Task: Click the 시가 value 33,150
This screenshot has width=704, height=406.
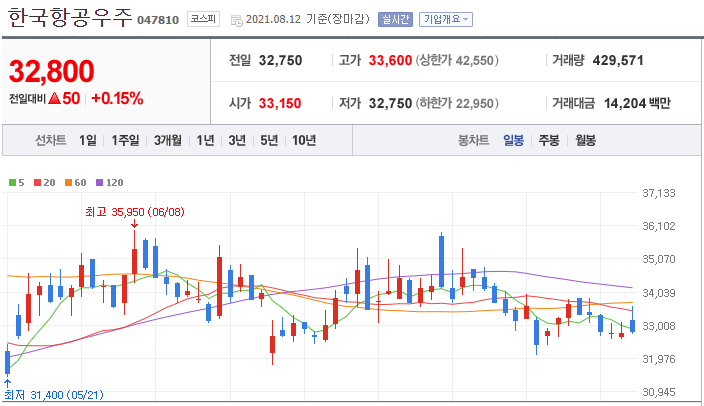Action: point(280,103)
